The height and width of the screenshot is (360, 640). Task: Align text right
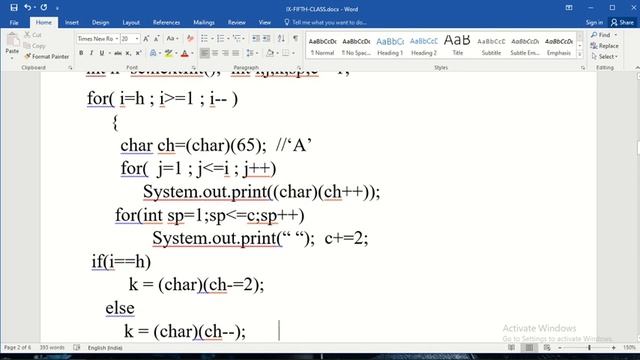[225, 53]
